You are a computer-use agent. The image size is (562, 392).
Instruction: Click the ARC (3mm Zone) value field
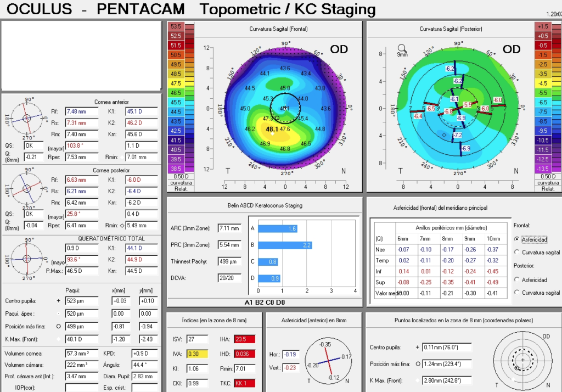pyautogui.click(x=229, y=228)
